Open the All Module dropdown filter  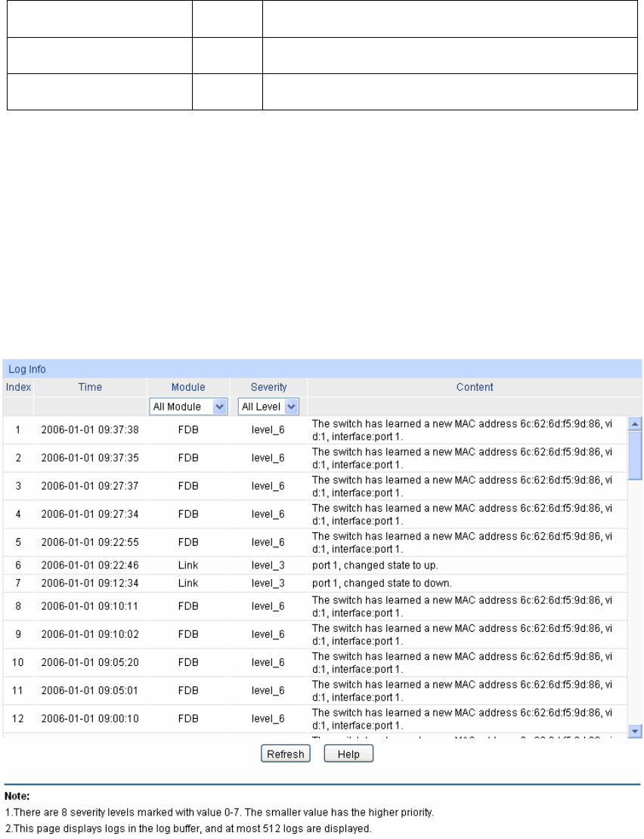[x=188, y=407]
